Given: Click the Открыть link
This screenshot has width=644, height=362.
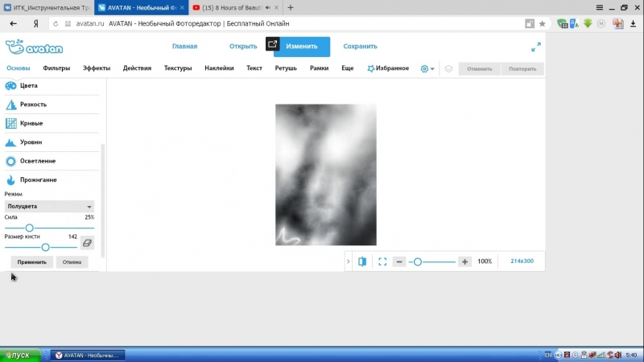Looking at the screenshot, I should tap(243, 47).
